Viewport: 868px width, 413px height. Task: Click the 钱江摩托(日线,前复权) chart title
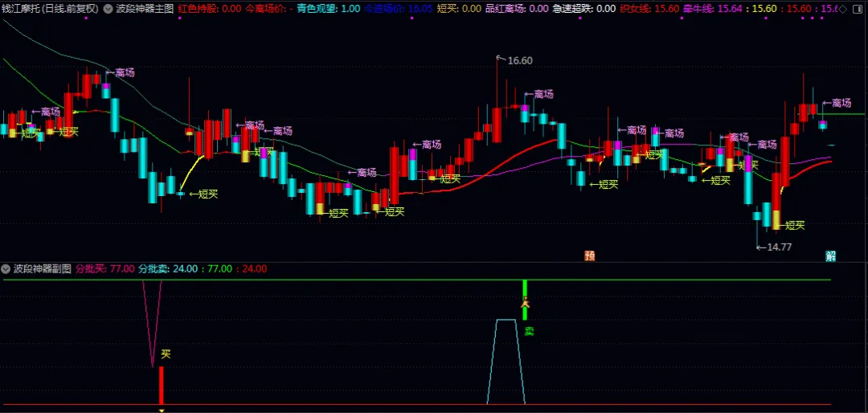[50, 9]
